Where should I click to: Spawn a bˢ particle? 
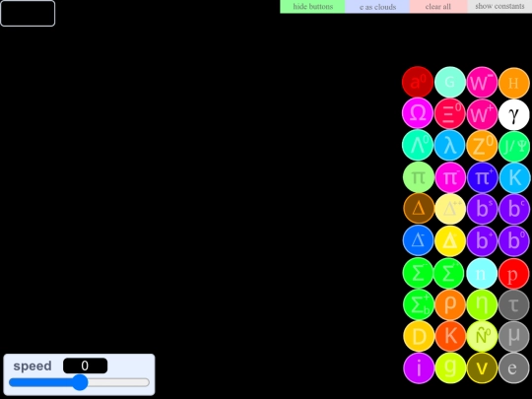483,209
